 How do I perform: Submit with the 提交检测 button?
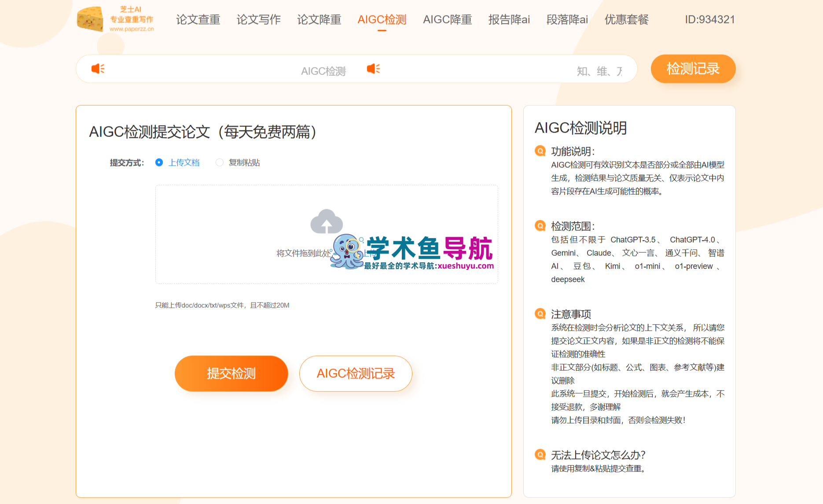[x=231, y=373]
